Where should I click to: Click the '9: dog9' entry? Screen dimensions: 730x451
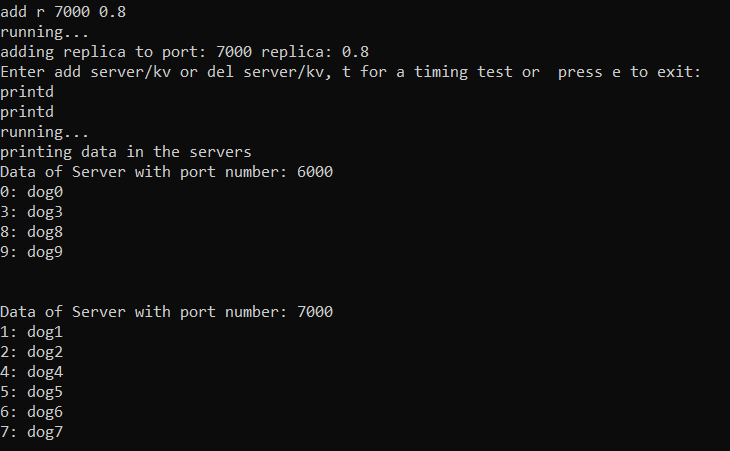point(31,252)
